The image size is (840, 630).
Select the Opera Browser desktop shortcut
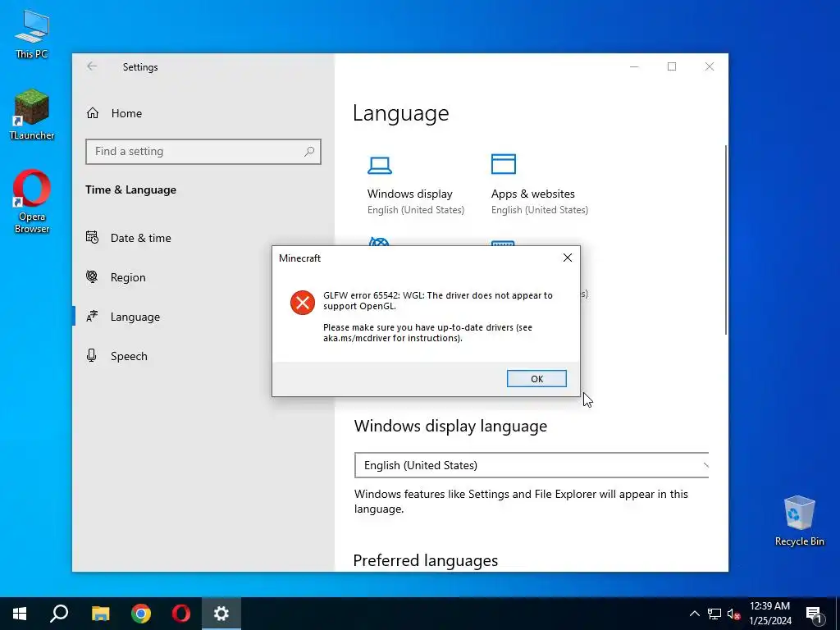[x=32, y=202]
